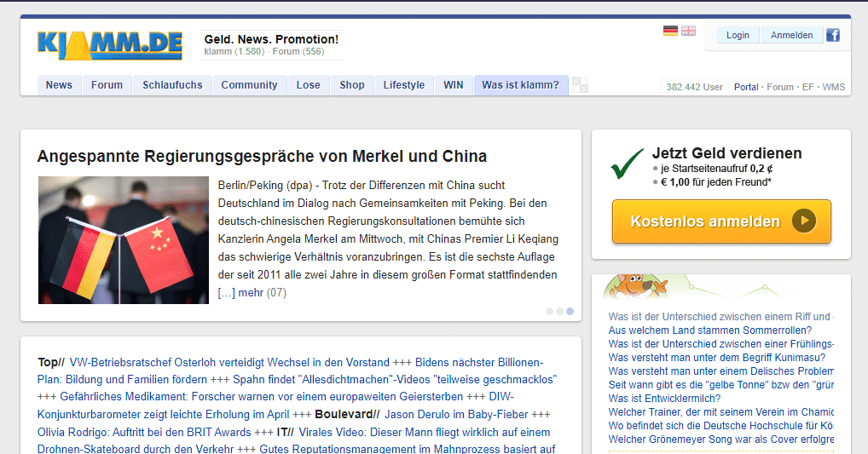
Task: Switch language with the British flag
Action: pyautogui.click(x=688, y=31)
